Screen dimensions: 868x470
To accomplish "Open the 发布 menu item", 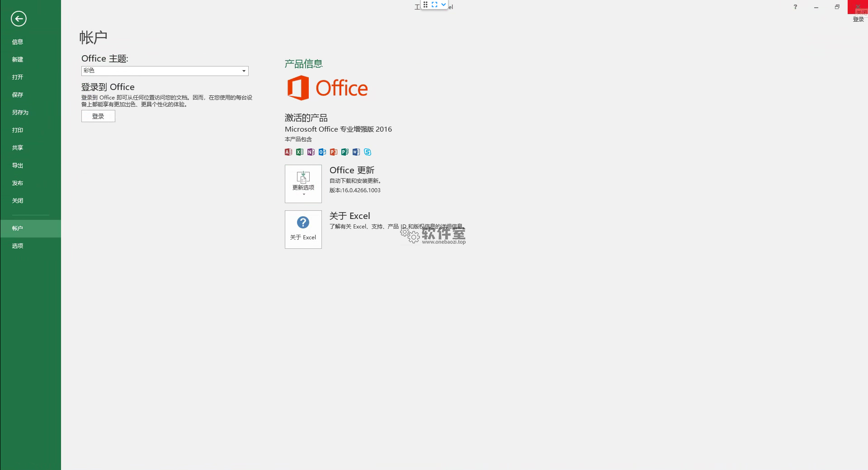I will pyautogui.click(x=30, y=183).
